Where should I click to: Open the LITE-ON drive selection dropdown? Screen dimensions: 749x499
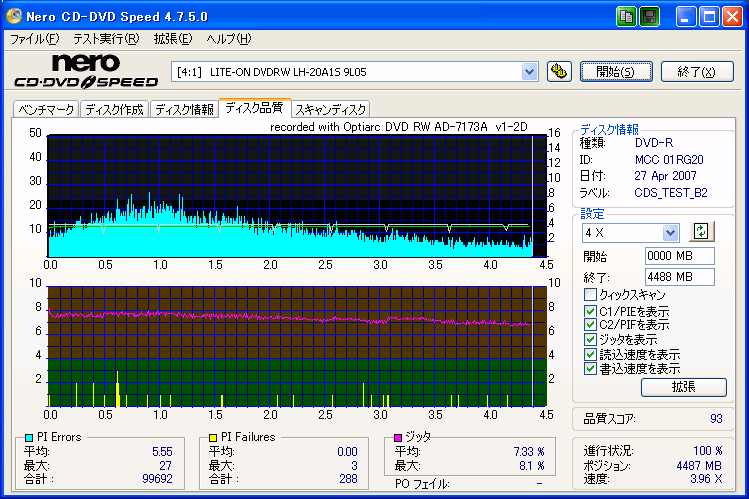point(529,72)
